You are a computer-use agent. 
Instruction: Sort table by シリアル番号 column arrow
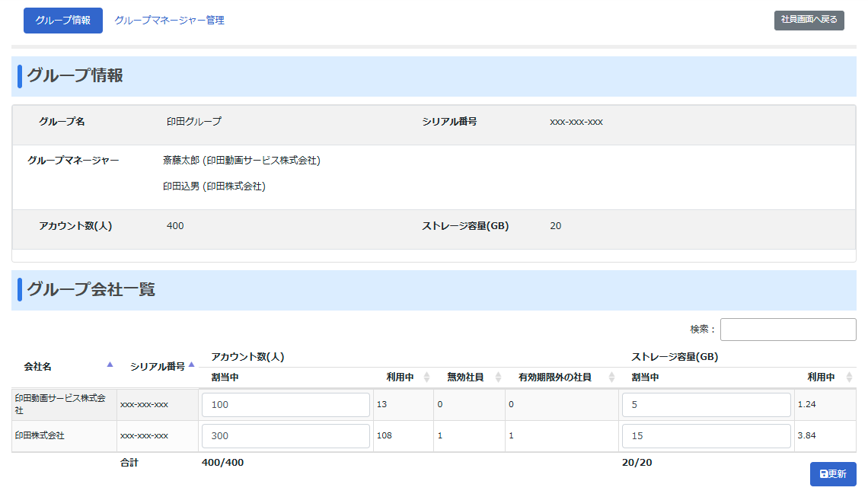pos(192,365)
